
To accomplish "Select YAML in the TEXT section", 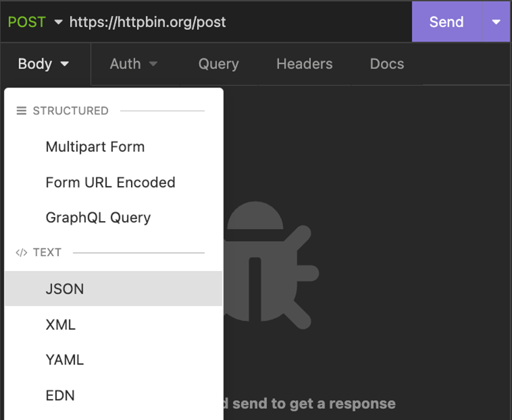I will [64, 359].
